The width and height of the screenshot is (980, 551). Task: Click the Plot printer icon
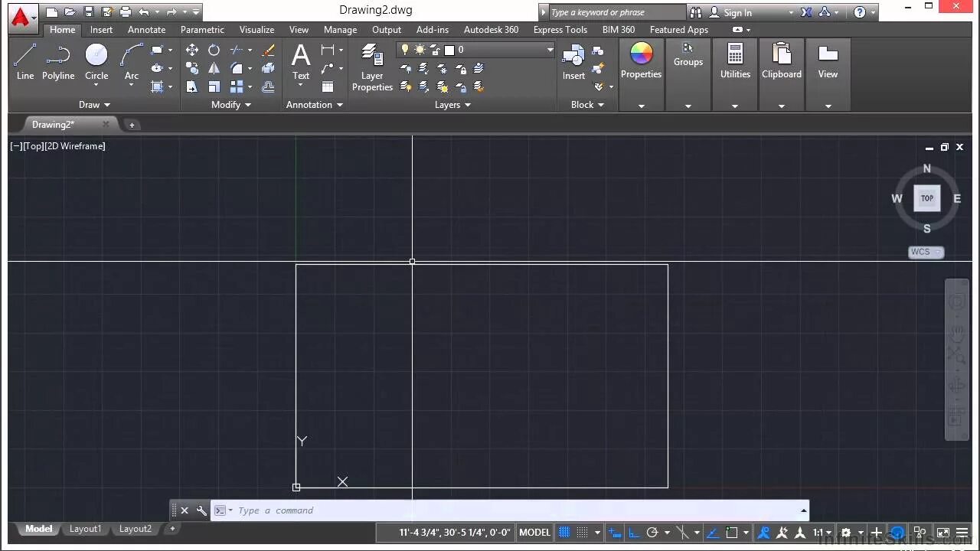(x=125, y=12)
